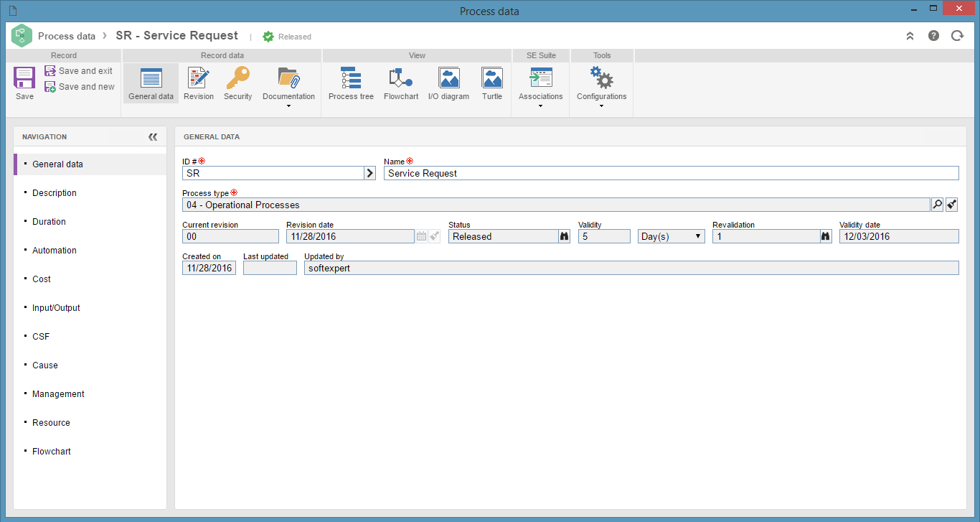
Task: Click the Process data breadcrumb
Action: pos(67,36)
